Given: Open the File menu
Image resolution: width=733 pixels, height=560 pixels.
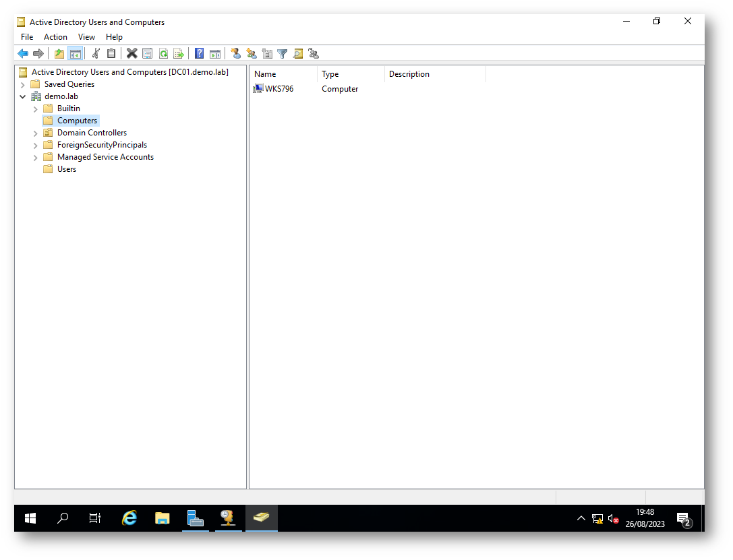Looking at the screenshot, I should click(x=27, y=37).
